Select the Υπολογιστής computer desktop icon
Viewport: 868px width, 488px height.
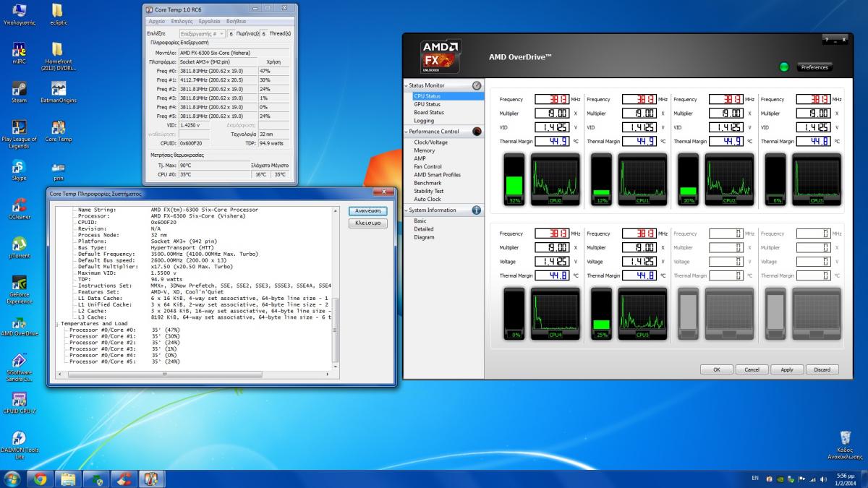pyautogui.click(x=20, y=14)
